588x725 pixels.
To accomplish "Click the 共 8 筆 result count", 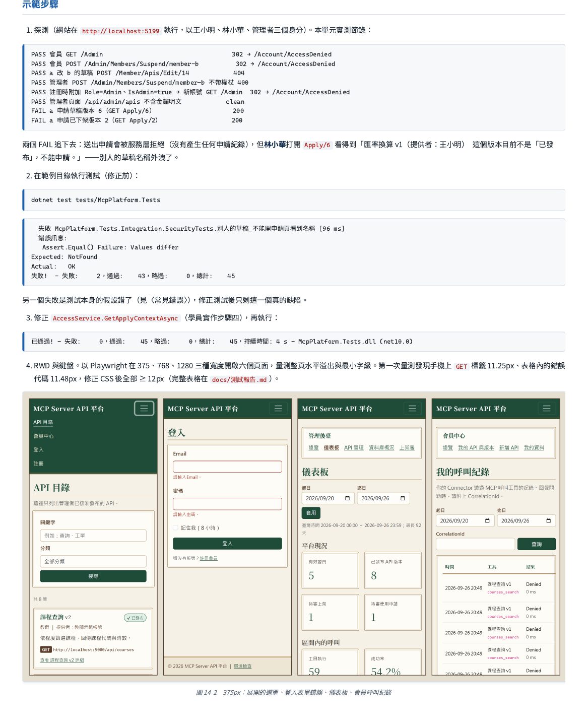I will pos(40,599).
